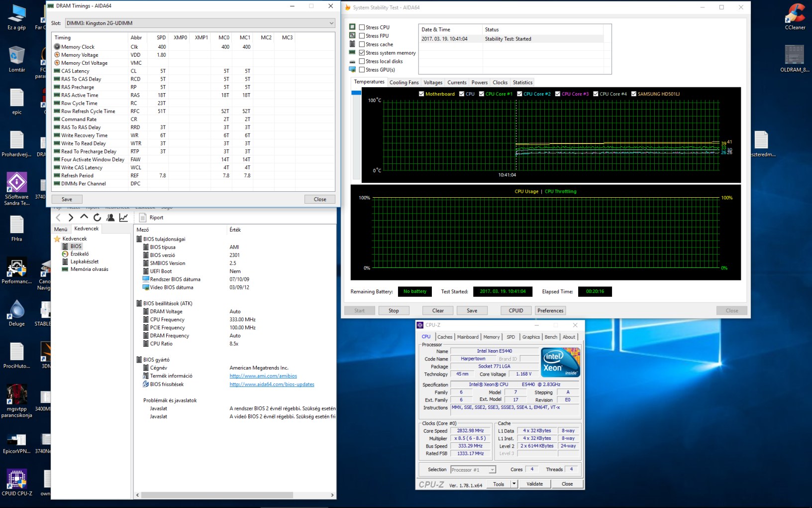Toggle the CPU Core #1 graph checkbox
Image resolution: width=812 pixels, height=508 pixels.
point(482,94)
